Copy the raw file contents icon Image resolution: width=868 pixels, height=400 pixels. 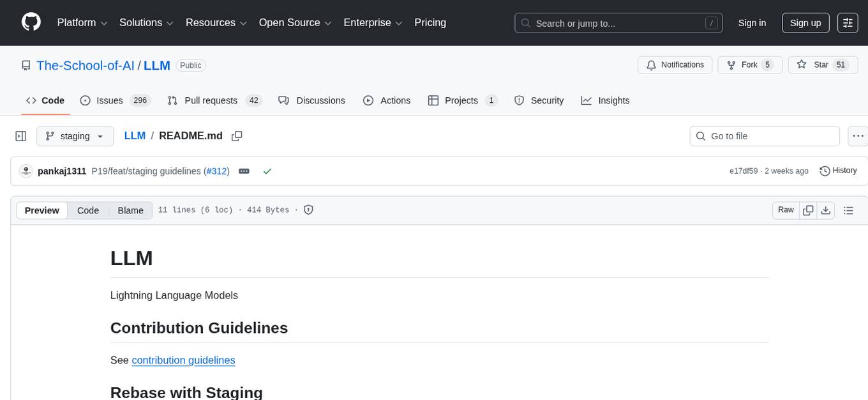click(x=808, y=210)
